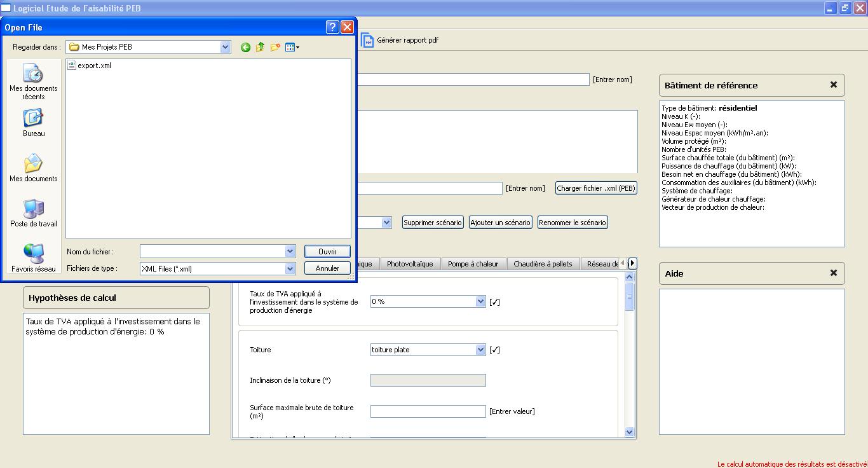Open the Fichiers de type dropdown
Viewport: 868px width, 468px height.
[x=290, y=268]
